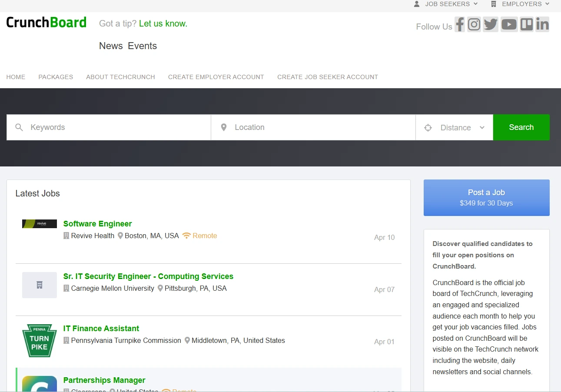This screenshot has height=392, width=561.
Task: Click the magnifier icon in Keywords field
Action: [19, 127]
